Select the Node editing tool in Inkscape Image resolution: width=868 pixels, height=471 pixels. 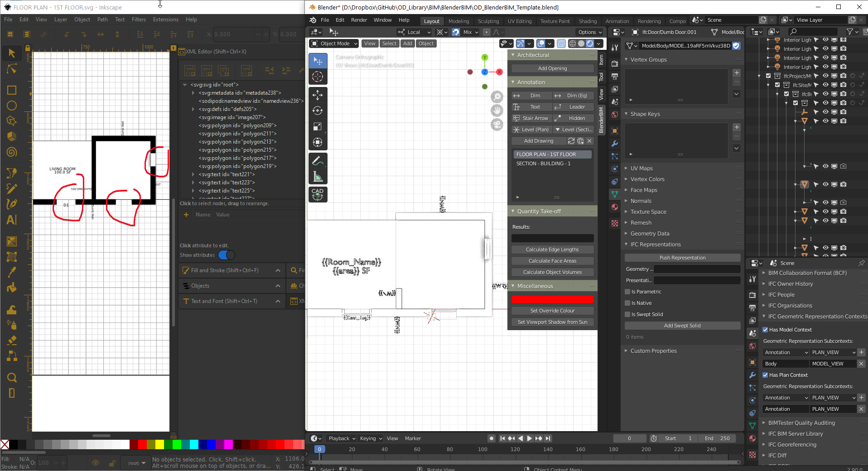12,69
